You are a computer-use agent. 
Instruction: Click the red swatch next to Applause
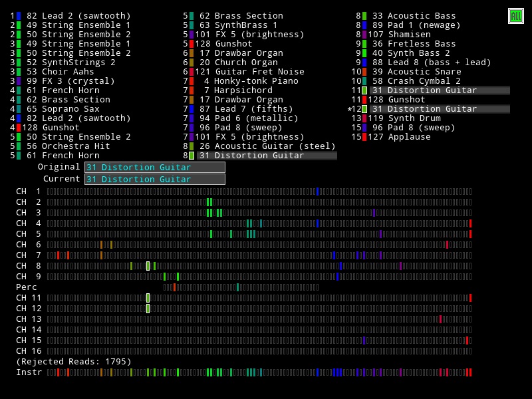pyautogui.click(x=364, y=137)
